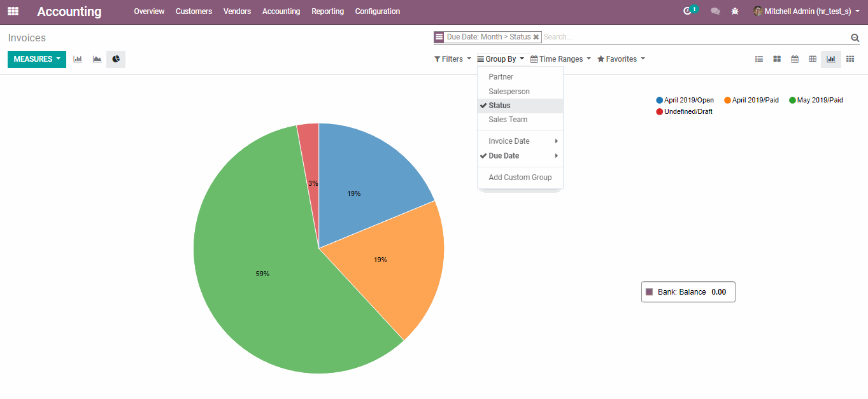Toggle the Due Date grouping option
The image size is (868, 399).
(504, 156)
